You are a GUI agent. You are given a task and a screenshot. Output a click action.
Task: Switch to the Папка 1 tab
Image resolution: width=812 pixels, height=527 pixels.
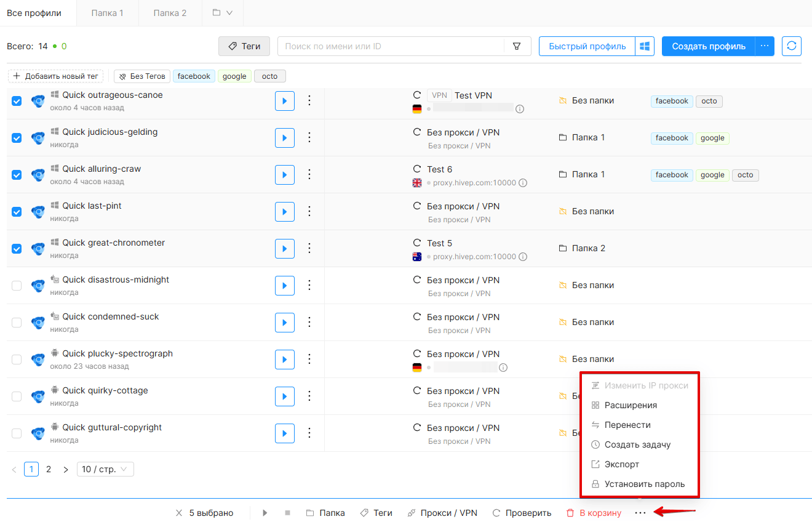[108, 13]
